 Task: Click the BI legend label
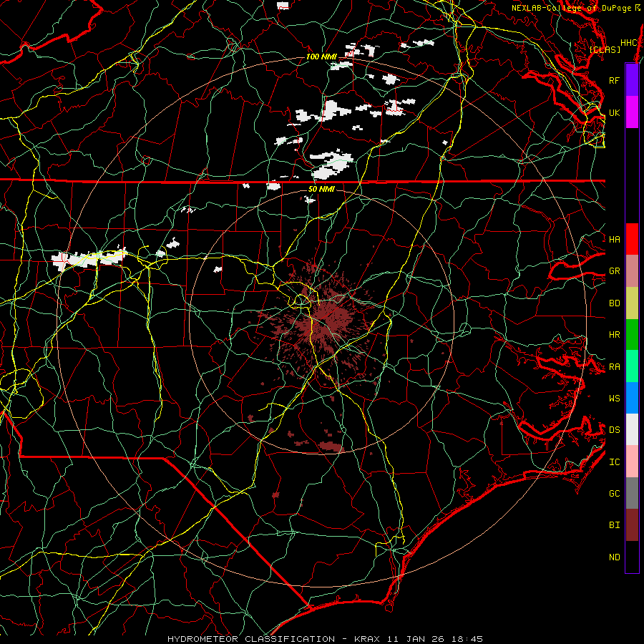(x=614, y=525)
